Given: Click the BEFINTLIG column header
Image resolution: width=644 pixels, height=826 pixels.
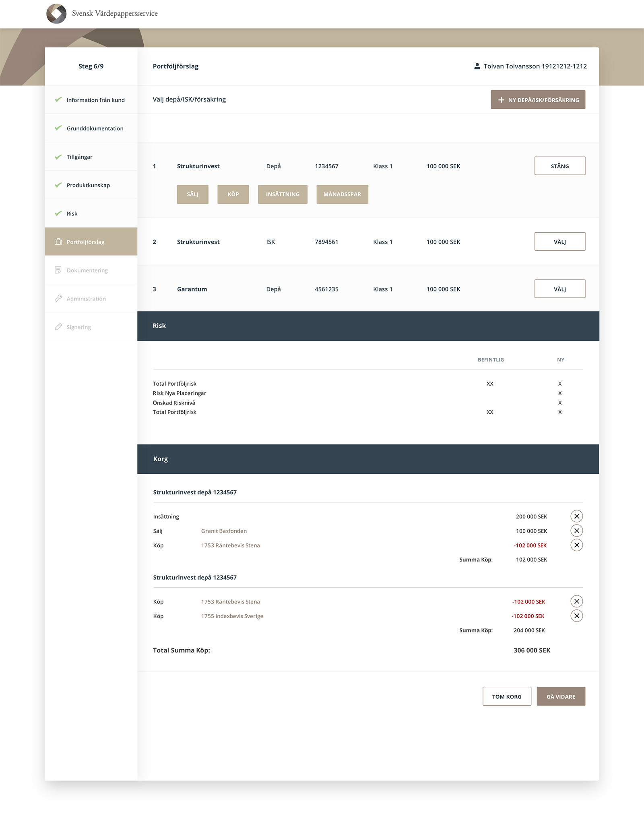Looking at the screenshot, I should pyautogui.click(x=491, y=360).
